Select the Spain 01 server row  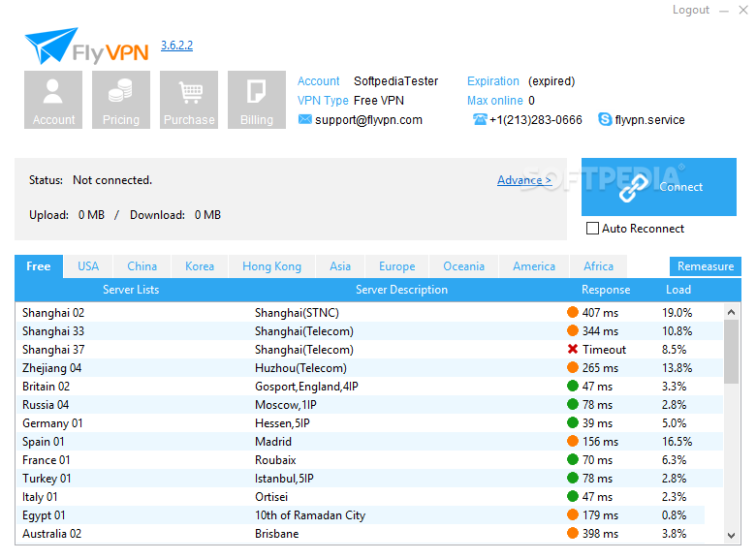(x=369, y=441)
